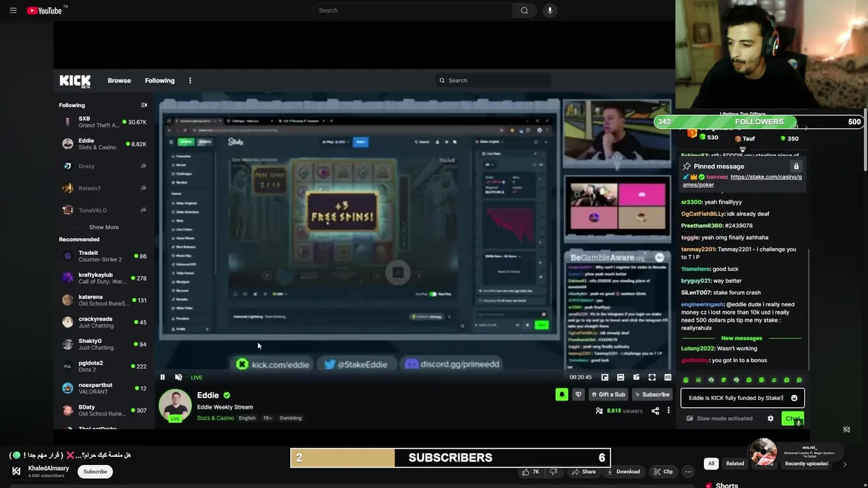868x488 pixels.
Task: Create a Clip of the video
Action: [663, 472]
